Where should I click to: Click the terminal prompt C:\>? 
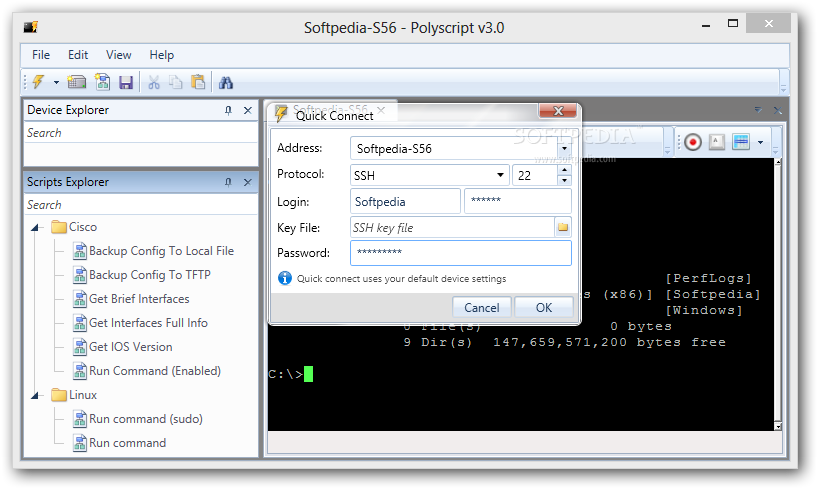click(x=286, y=374)
